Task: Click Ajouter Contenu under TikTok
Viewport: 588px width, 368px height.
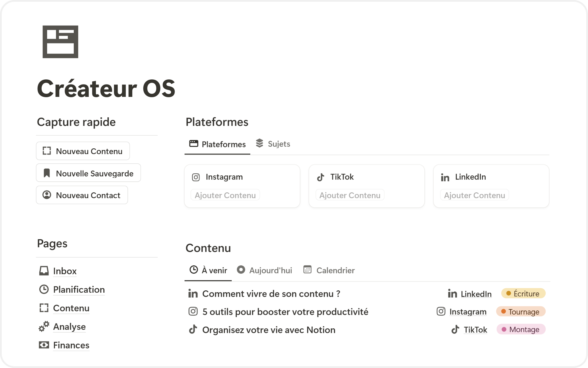Action: (350, 195)
